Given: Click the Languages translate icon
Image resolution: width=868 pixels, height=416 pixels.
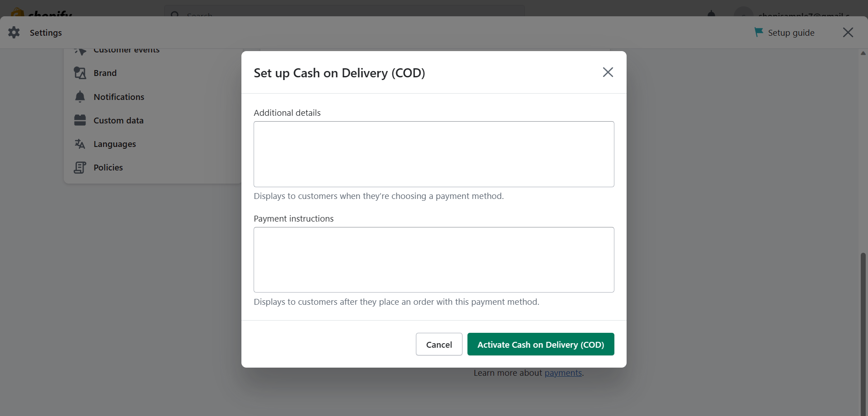Looking at the screenshot, I should pos(80,144).
